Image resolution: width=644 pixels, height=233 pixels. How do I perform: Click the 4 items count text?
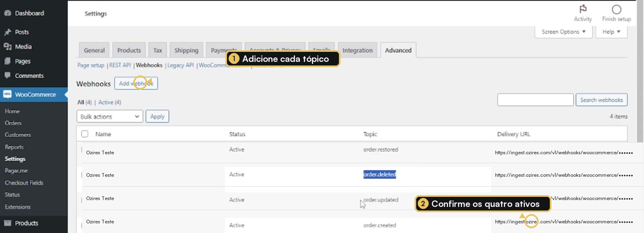(x=618, y=117)
